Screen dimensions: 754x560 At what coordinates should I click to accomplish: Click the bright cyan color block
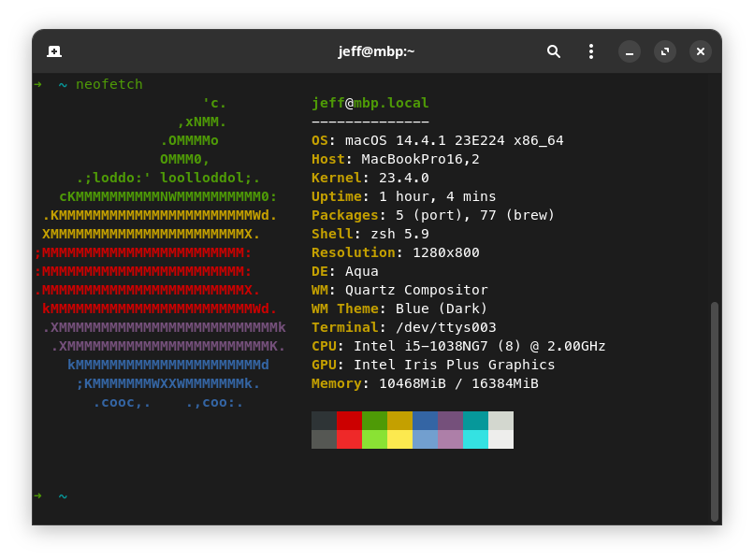(475, 439)
